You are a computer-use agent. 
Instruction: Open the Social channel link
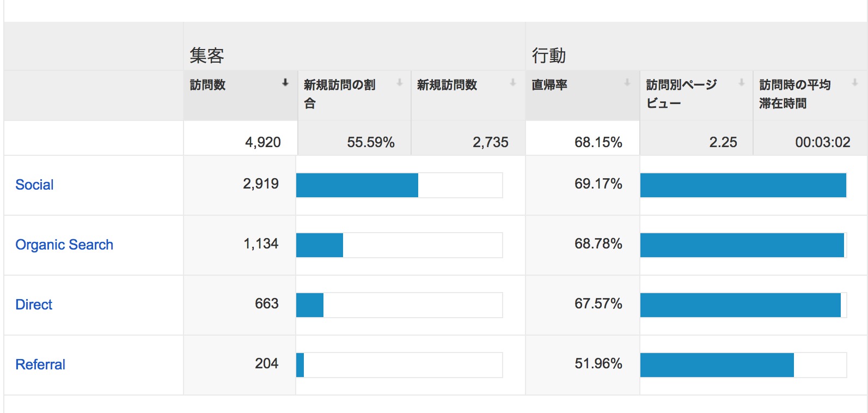(34, 185)
